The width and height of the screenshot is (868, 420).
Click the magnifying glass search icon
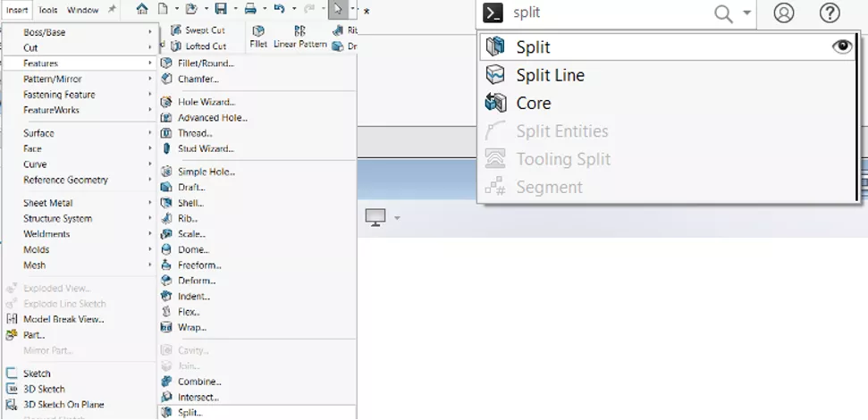[x=723, y=13]
